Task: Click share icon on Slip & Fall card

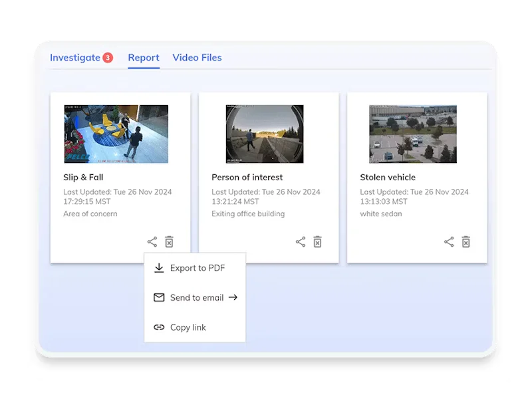Action: click(x=152, y=242)
